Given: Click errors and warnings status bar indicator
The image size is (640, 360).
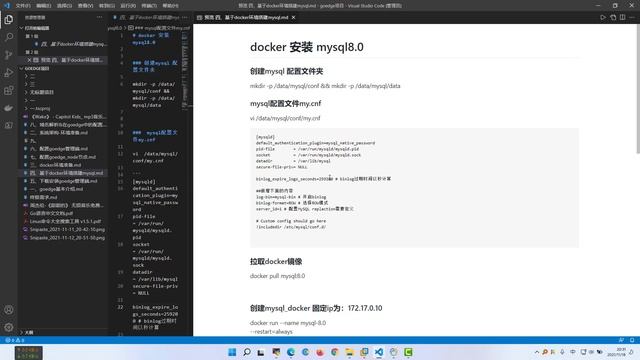Looking at the screenshot, I should click(15, 340).
